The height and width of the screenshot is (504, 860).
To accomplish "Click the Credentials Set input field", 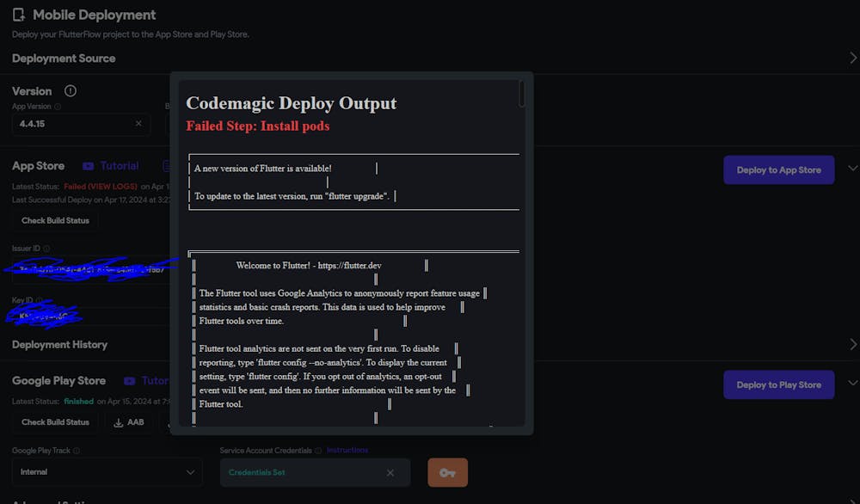I will (315, 473).
